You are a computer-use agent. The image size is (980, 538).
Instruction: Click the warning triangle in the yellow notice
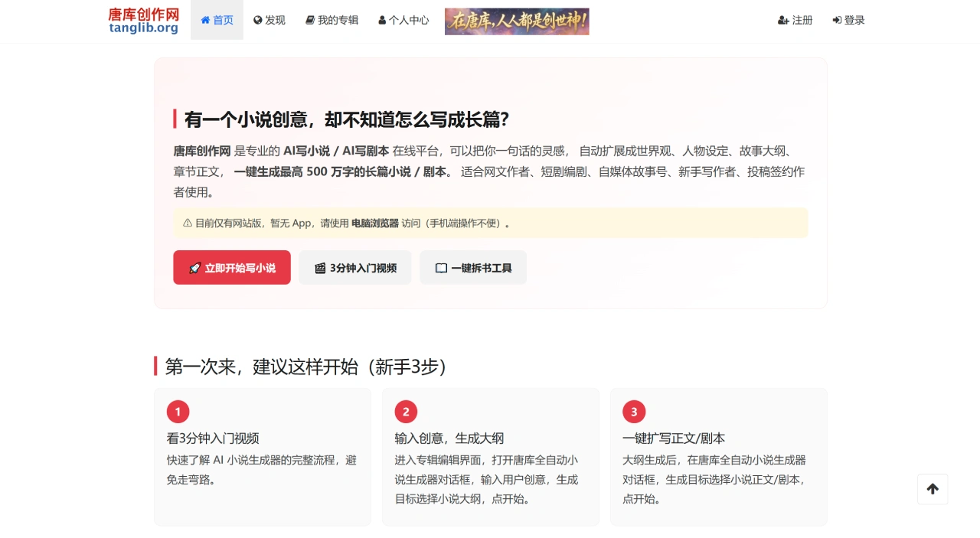(188, 223)
